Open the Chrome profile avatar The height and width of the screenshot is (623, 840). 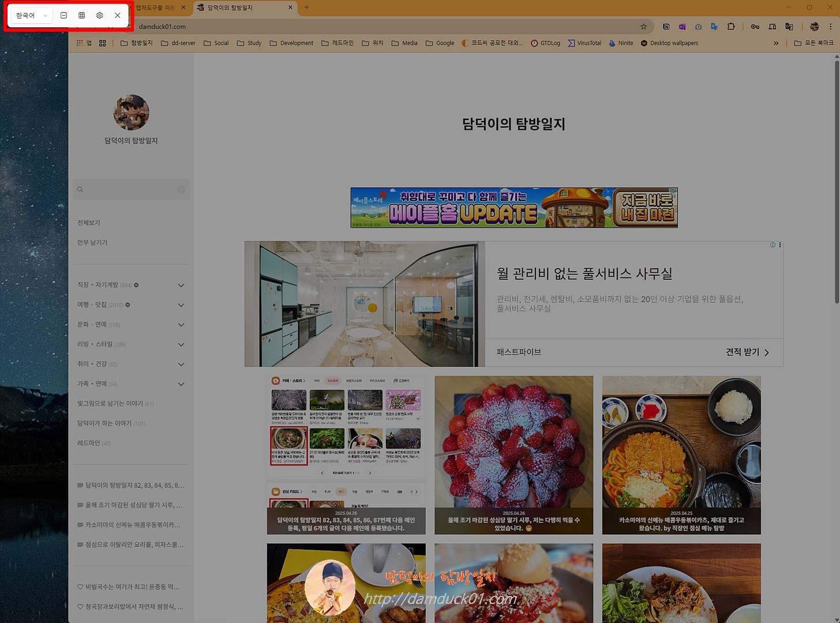tap(814, 27)
